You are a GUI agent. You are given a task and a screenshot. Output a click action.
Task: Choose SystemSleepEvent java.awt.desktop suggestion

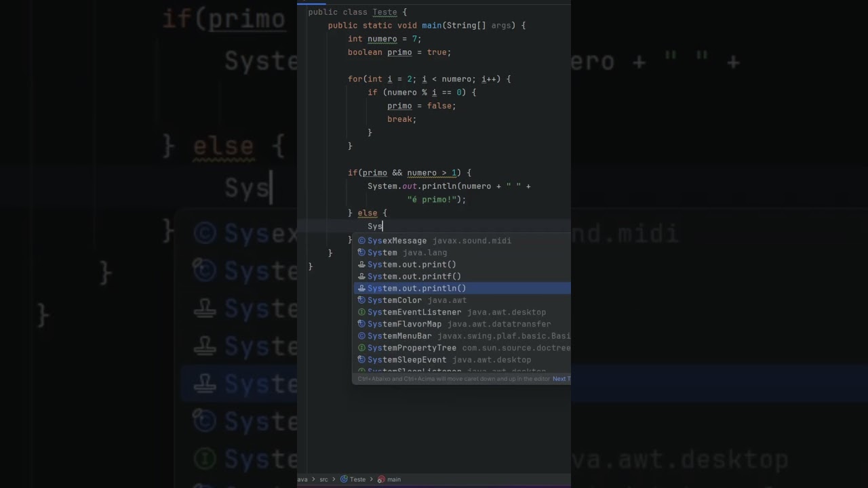462,360
